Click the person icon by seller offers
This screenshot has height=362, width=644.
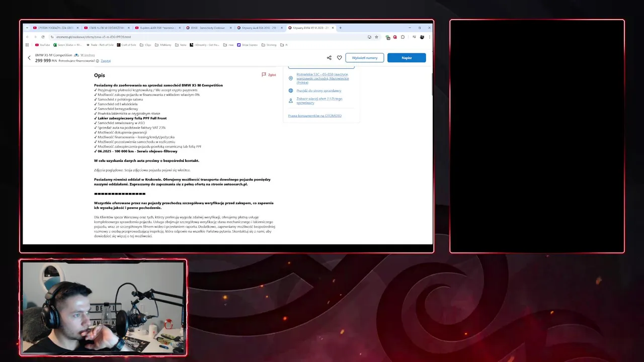(291, 101)
